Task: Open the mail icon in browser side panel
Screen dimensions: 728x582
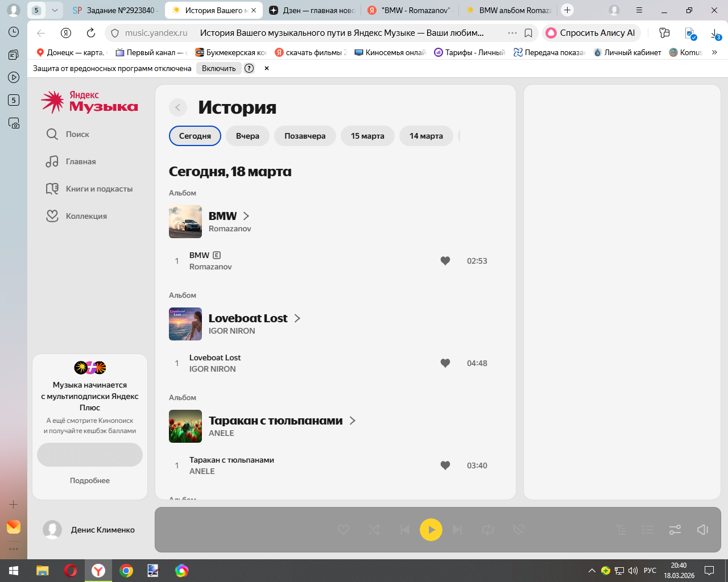Action: [x=14, y=527]
